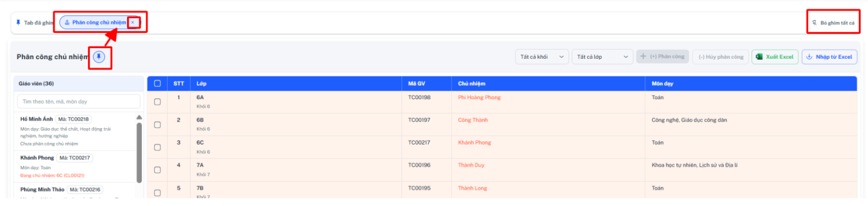Click the teacher search field Tìm theo tên, mã, môn dạy

coord(79,101)
